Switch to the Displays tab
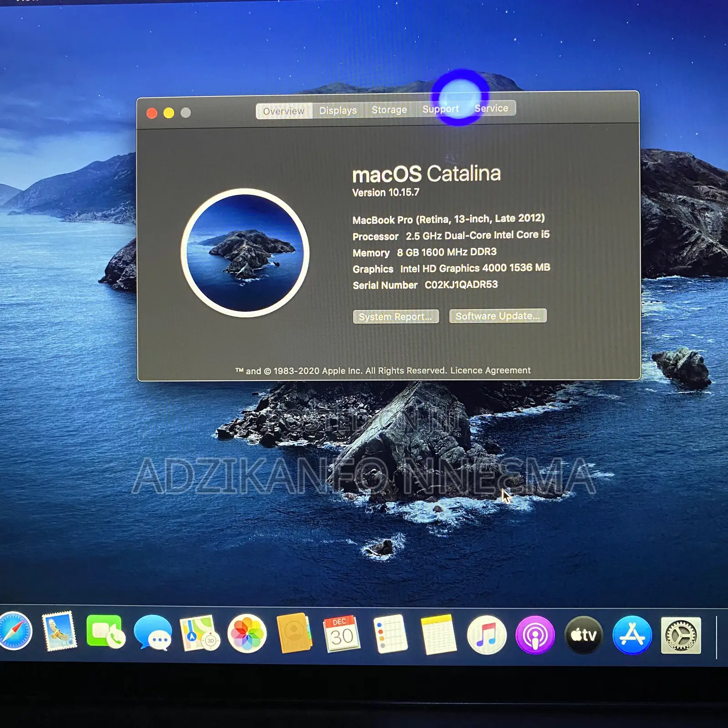The image size is (728, 728). [338, 110]
